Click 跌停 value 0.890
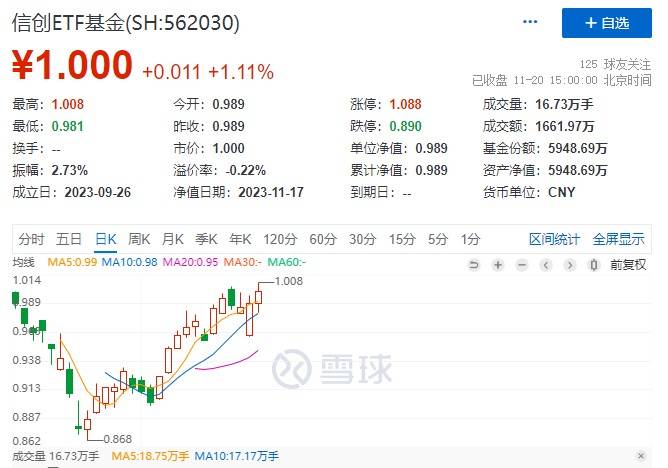The height and width of the screenshot is (468, 668). click(405, 126)
